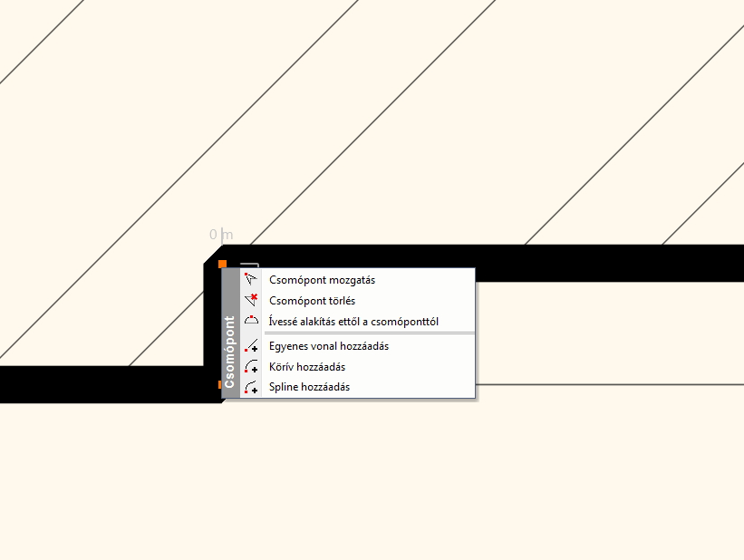Click the convert-to-arc semicircle icon
Screen dimensions: 744x560
pyautogui.click(x=252, y=321)
